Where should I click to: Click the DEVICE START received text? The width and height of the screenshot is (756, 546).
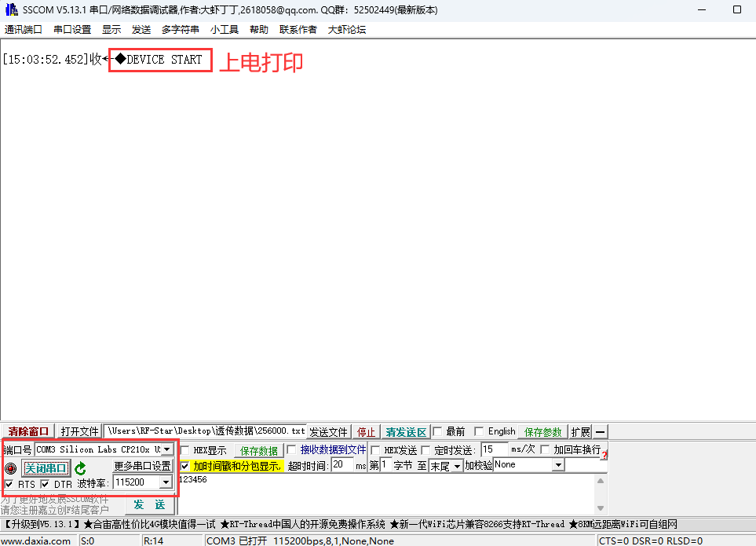pos(164,60)
